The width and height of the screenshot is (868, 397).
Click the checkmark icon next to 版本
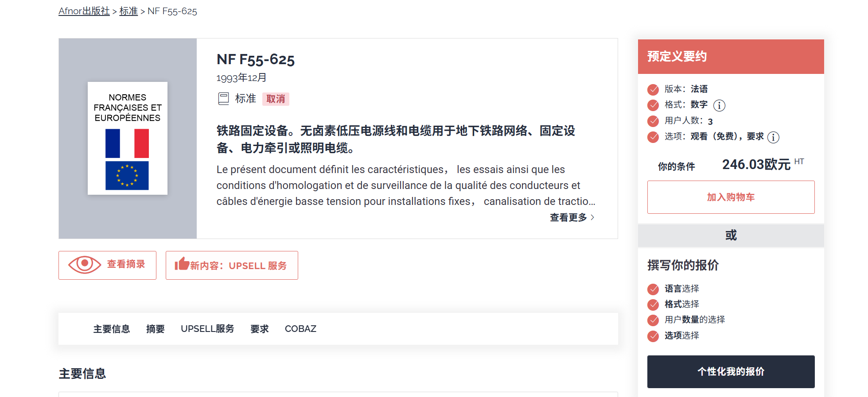pos(653,90)
